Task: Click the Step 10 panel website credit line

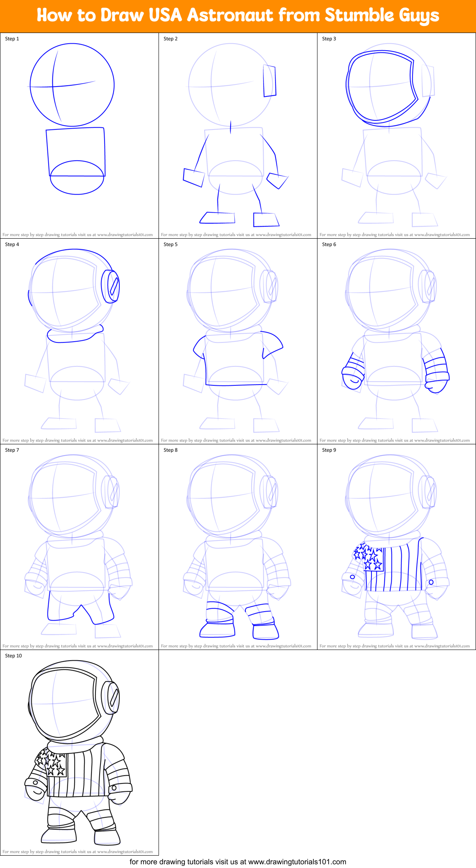Action: 77,852
